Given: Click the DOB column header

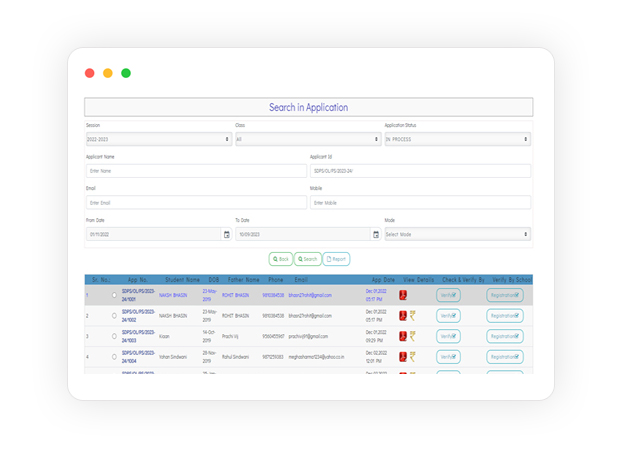Looking at the screenshot, I should click(214, 280).
